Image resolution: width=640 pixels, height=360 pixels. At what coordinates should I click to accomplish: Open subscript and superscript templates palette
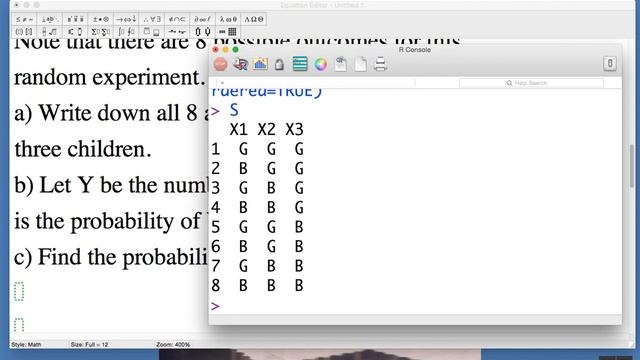click(x=75, y=31)
